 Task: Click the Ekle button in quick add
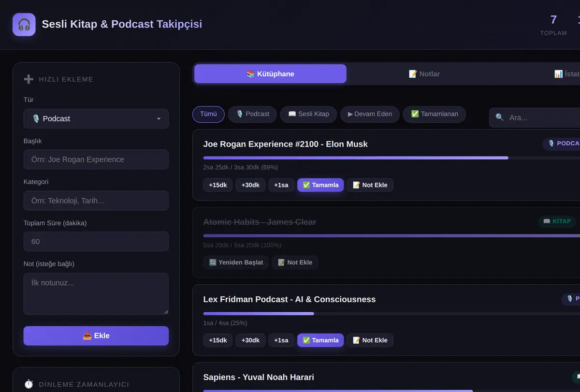point(96,336)
